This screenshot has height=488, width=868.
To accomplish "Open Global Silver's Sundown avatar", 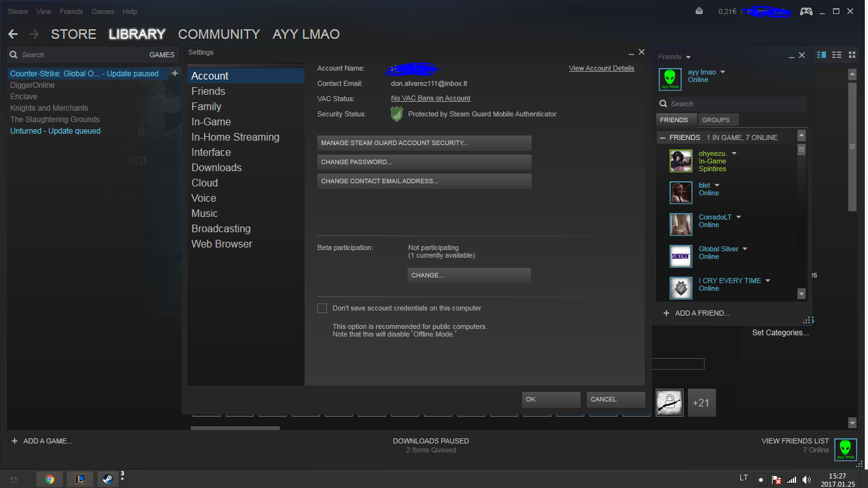I will click(680, 256).
